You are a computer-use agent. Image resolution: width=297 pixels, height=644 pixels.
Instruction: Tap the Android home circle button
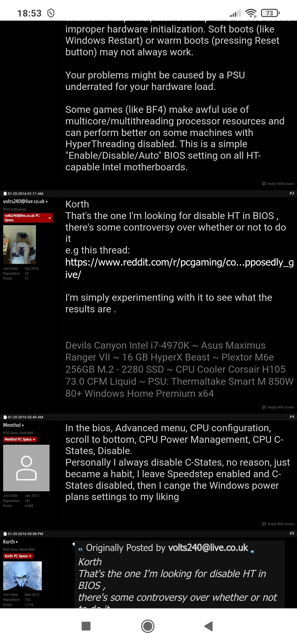[x=148, y=626]
